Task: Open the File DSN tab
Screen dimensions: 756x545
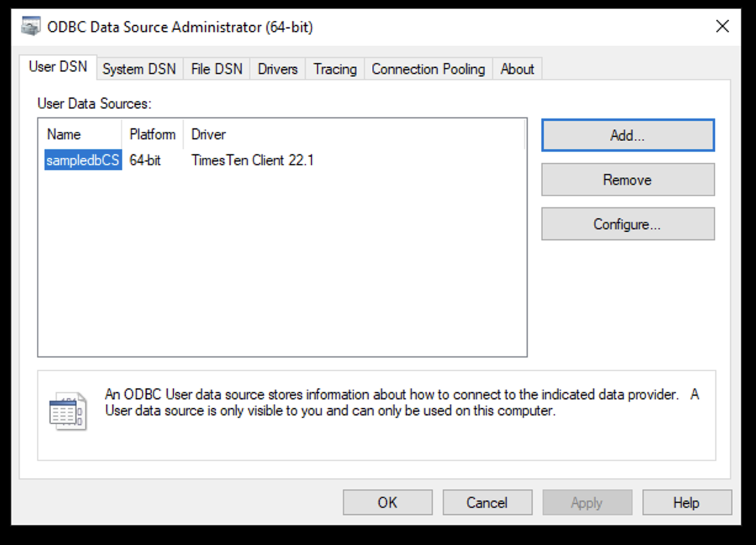Action: tap(216, 69)
